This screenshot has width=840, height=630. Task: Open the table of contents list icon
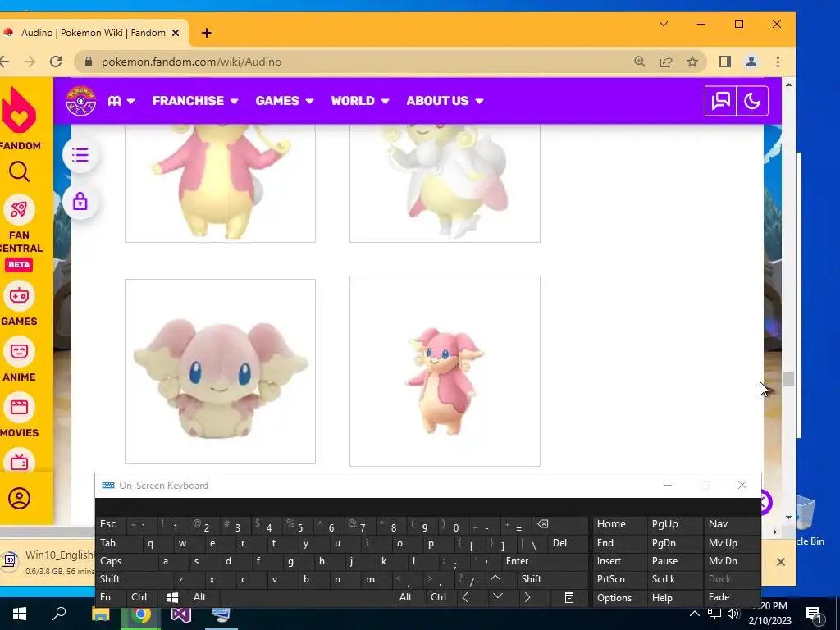80,155
